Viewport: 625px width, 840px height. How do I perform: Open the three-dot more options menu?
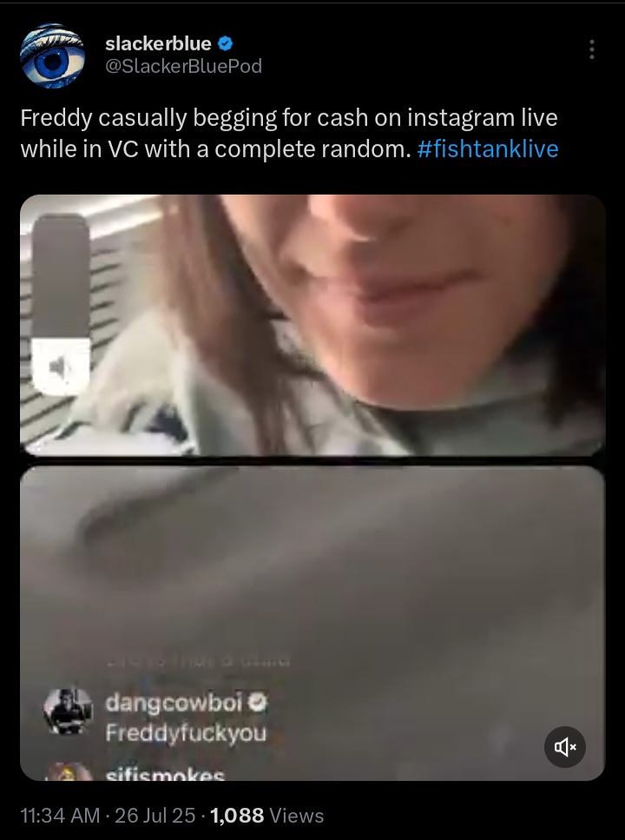[591, 50]
